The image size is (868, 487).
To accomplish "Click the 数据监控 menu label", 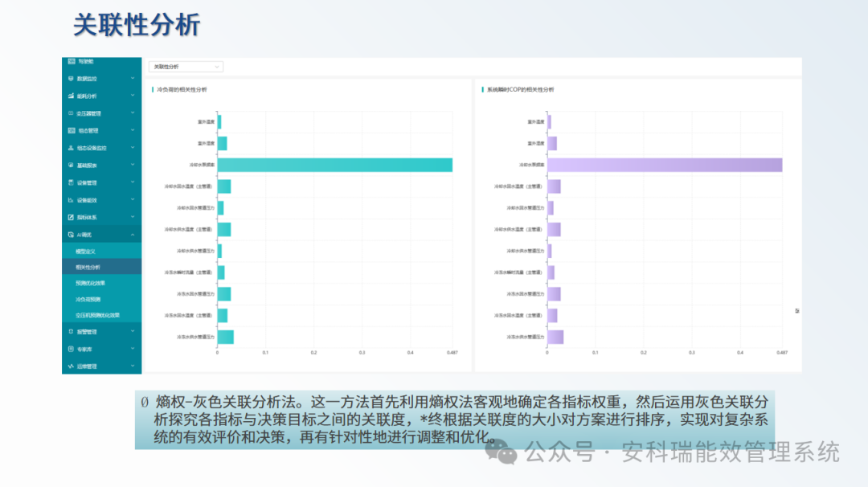I will (87, 79).
